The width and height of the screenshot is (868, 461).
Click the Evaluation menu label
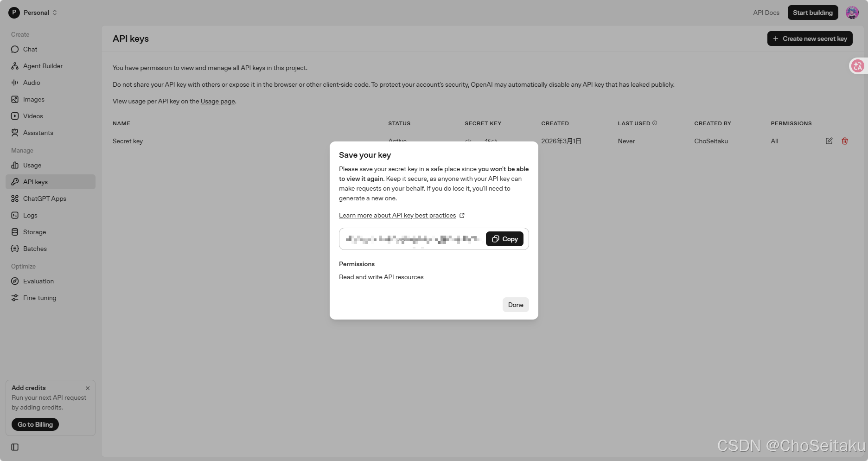[38, 281]
